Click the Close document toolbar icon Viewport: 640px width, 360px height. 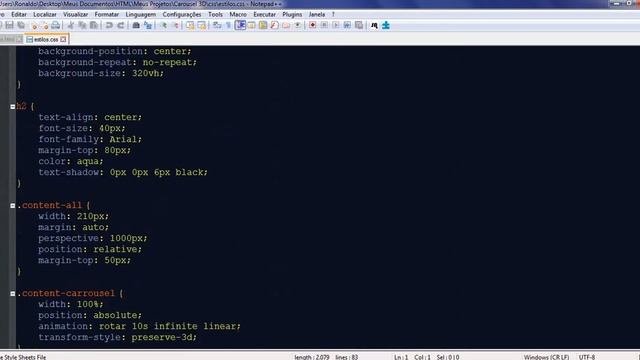coord(34,25)
